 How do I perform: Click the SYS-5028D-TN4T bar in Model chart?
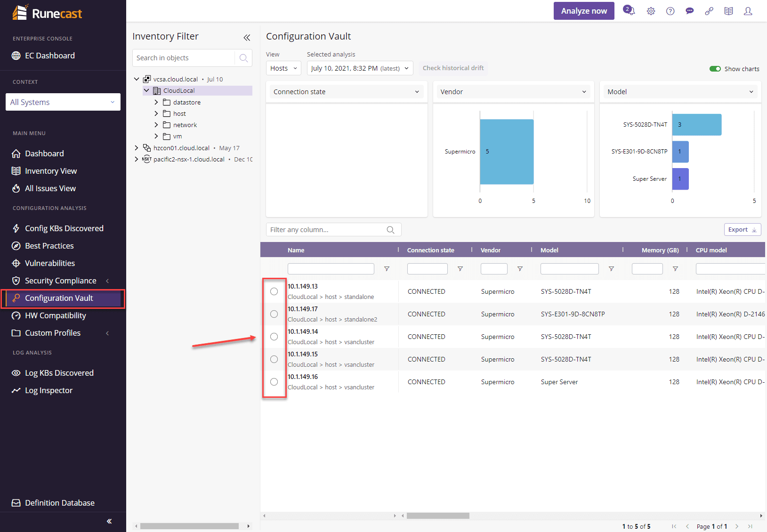point(697,125)
